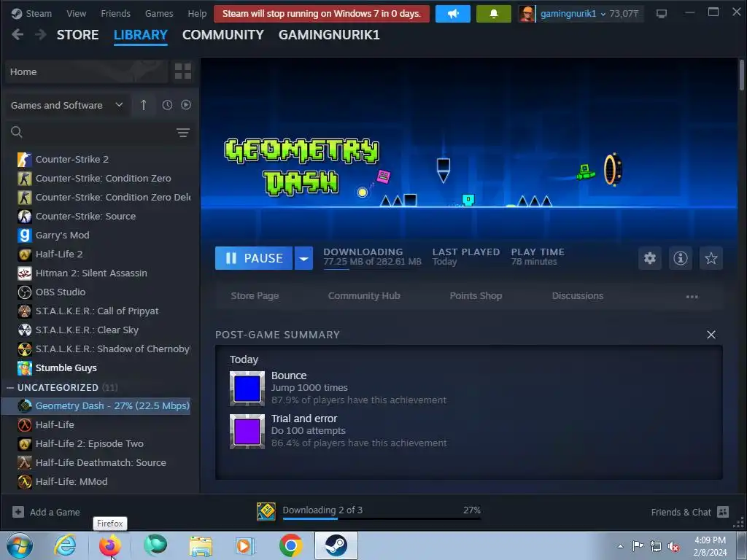Click the Windows 7 support warning banner
This screenshot has width=747, height=560.
[322, 14]
